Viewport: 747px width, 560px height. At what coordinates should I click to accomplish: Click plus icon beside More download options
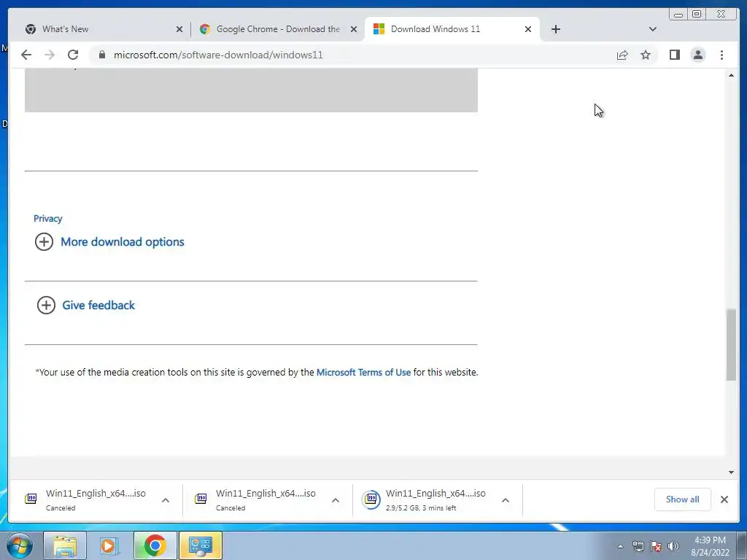pyautogui.click(x=44, y=242)
